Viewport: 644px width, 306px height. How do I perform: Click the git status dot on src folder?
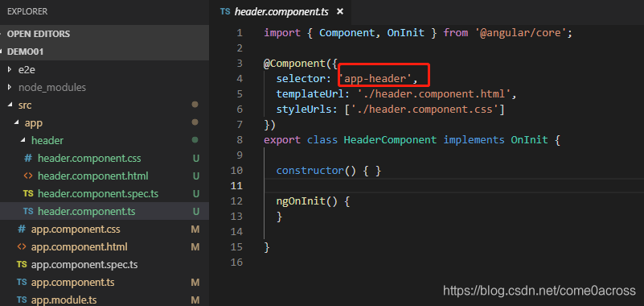[x=195, y=105]
